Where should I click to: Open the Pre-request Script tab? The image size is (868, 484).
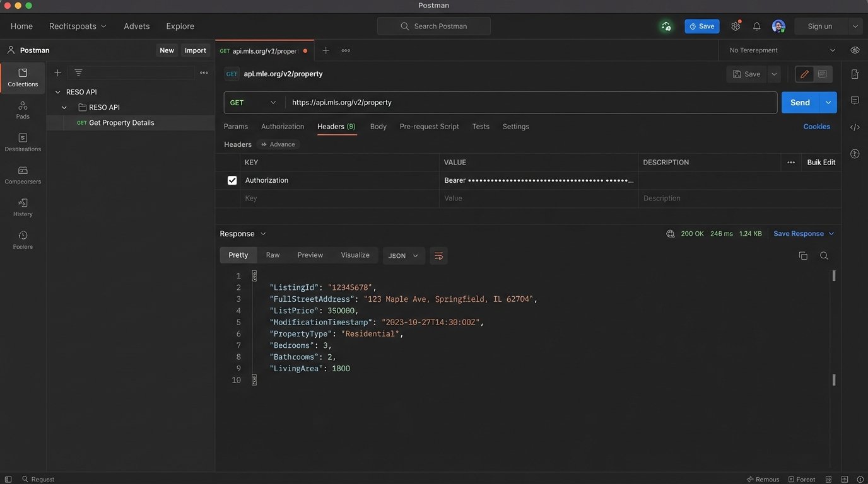click(428, 126)
